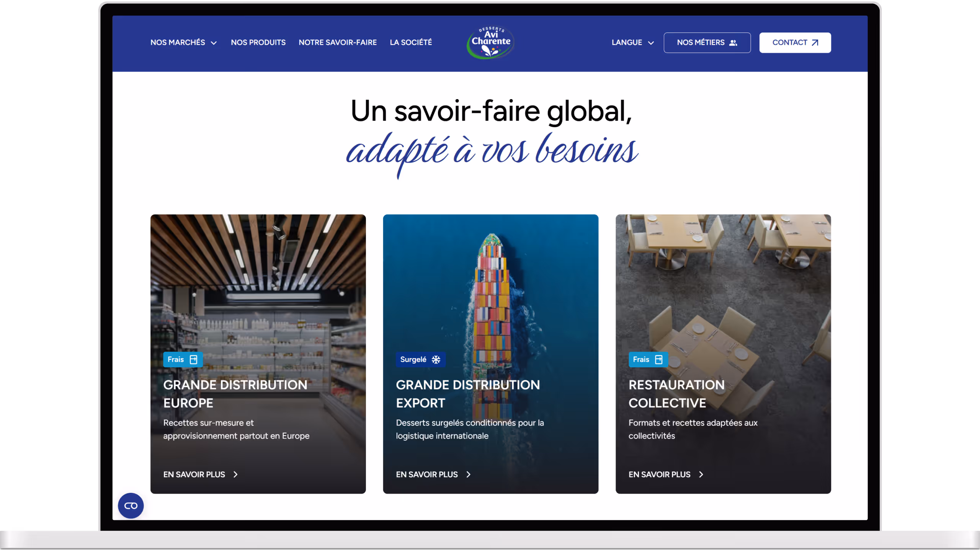Go to Notre Savoir-Faire page
Screen dimensions: 980x551
pos(338,42)
